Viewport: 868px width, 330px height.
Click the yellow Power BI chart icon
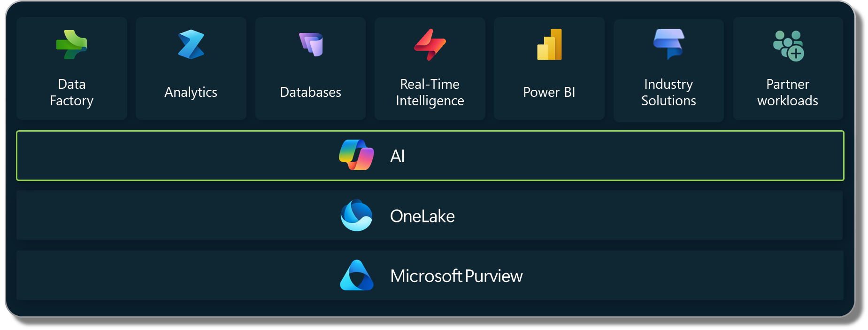point(549,45)
